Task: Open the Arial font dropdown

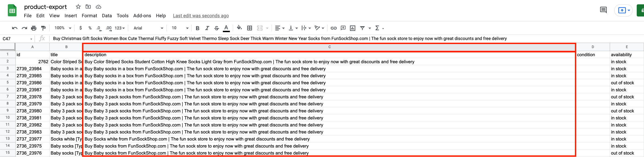Action: coord(148,28)
